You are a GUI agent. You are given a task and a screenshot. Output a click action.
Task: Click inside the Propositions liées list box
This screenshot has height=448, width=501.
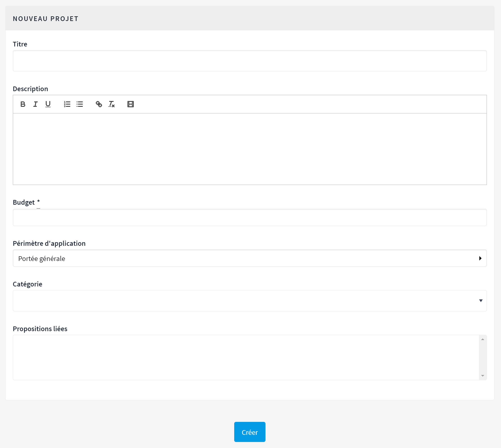[246, 358]
